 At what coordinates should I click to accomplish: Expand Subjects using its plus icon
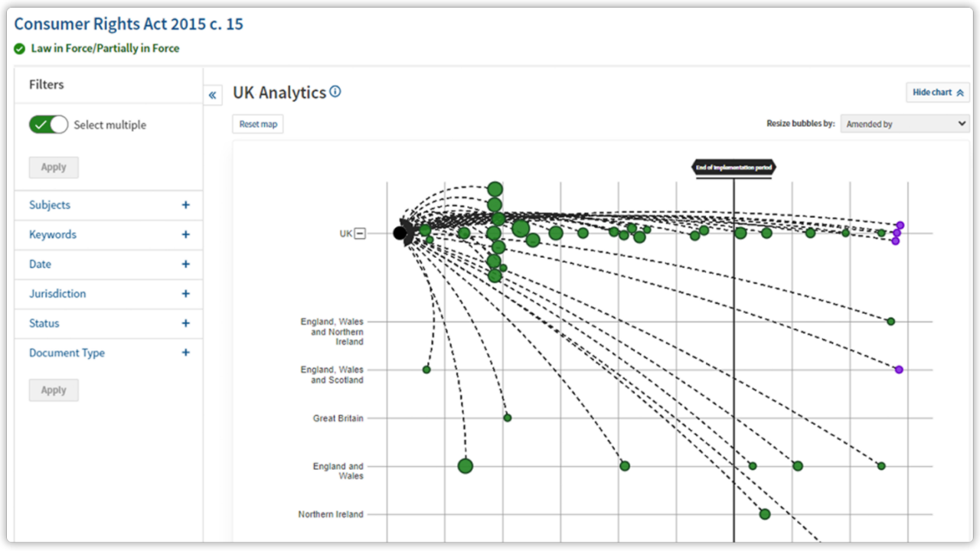coord(185,204)
